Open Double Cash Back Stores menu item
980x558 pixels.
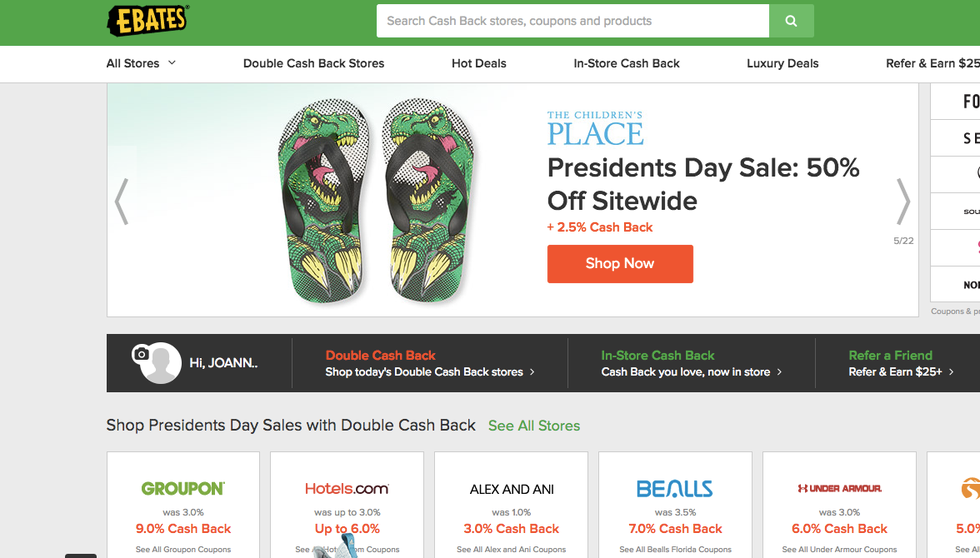tap(313, 63)
